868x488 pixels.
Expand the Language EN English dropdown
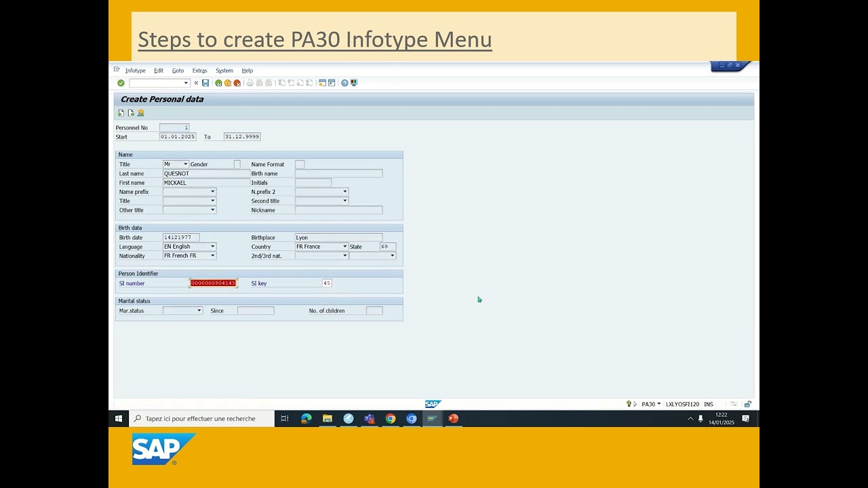pyautogui.click(x=212, y=247)
